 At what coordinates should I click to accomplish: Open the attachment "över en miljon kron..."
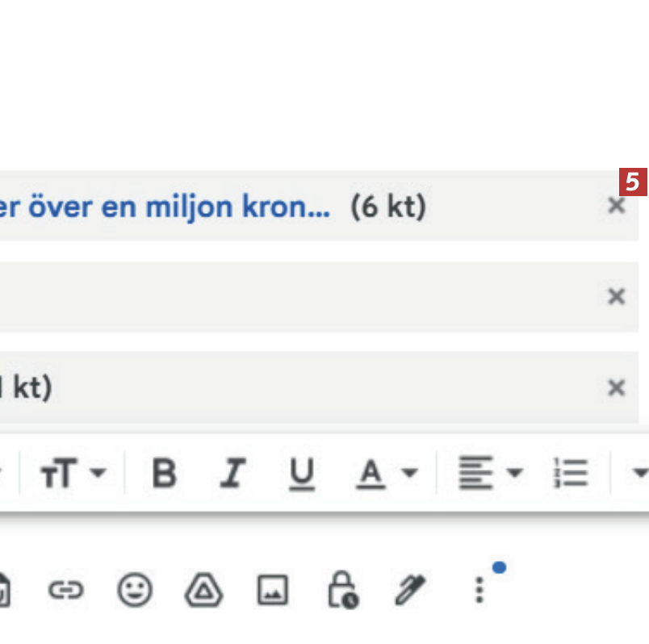[x=161, y=207]
